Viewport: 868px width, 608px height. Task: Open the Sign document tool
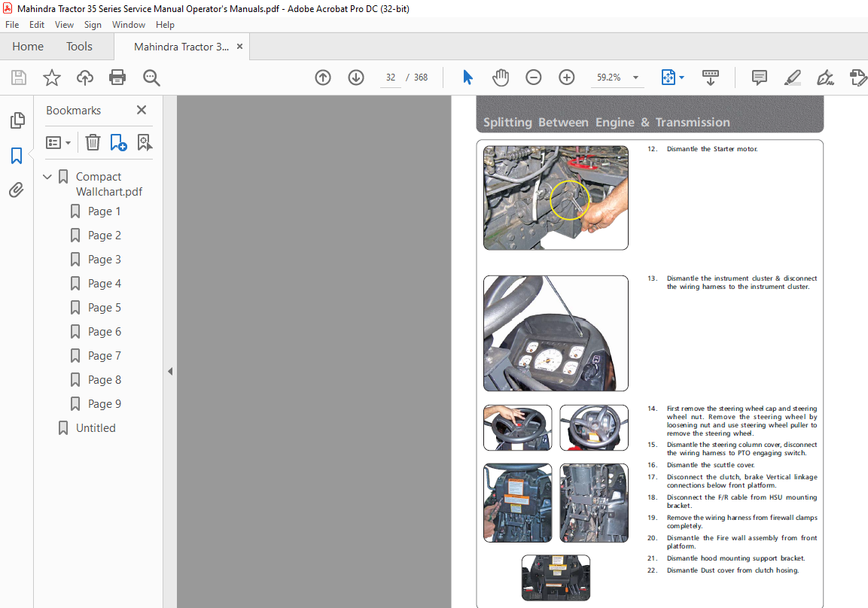825,78
